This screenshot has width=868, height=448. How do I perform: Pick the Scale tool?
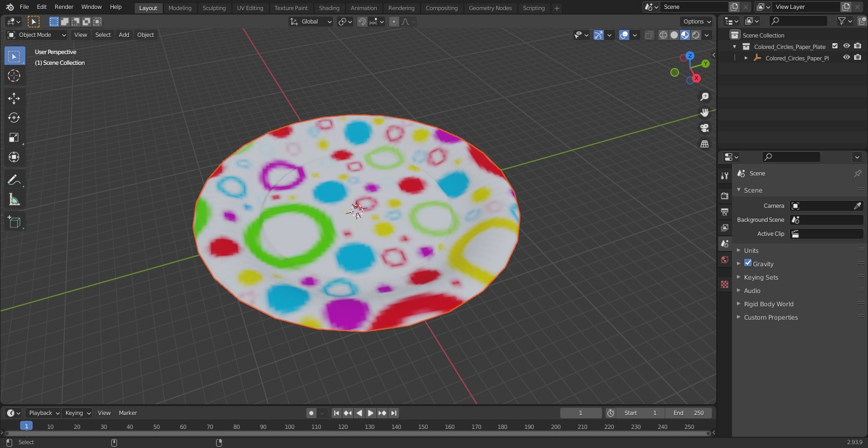point(14,137)
